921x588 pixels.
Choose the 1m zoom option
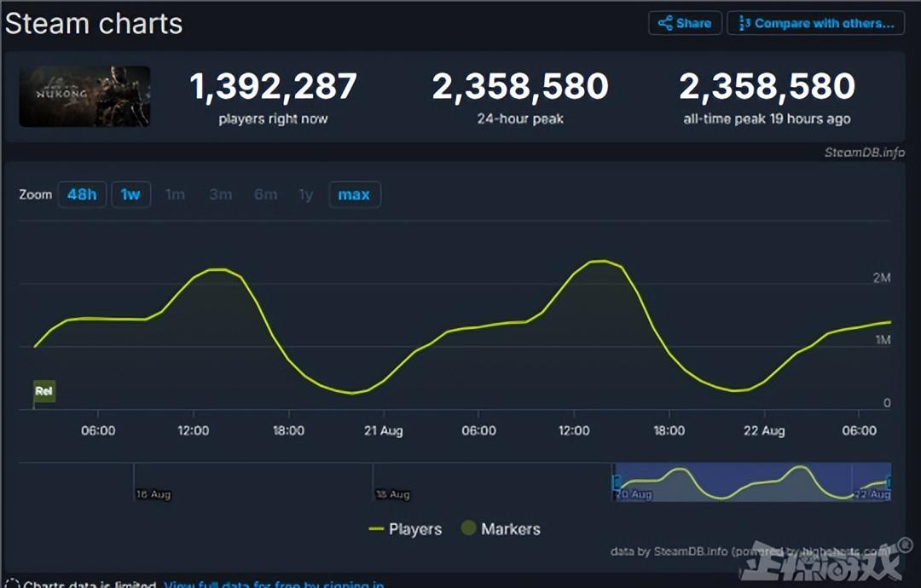[x=175, y=194]
